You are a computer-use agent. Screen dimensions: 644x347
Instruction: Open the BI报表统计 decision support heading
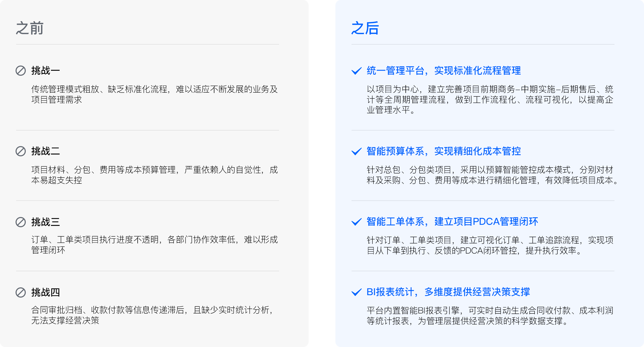coord(448,292)
